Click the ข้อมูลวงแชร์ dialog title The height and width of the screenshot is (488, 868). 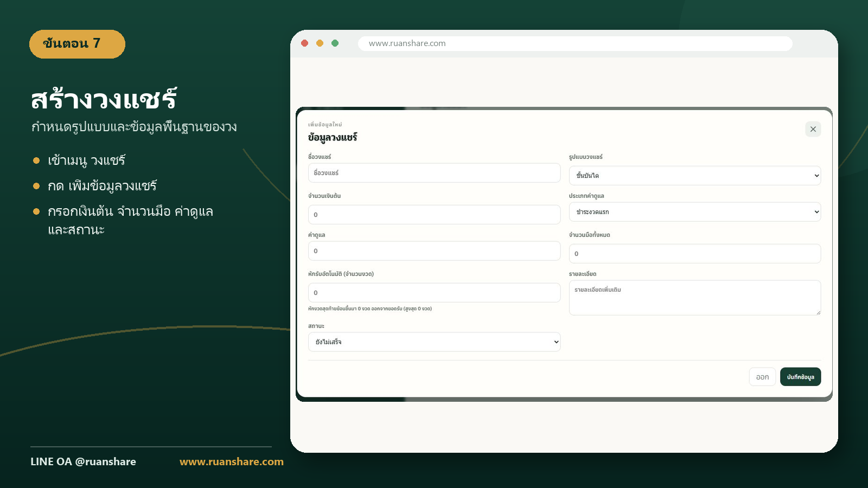pyautogui.click(x=333, y=137)
